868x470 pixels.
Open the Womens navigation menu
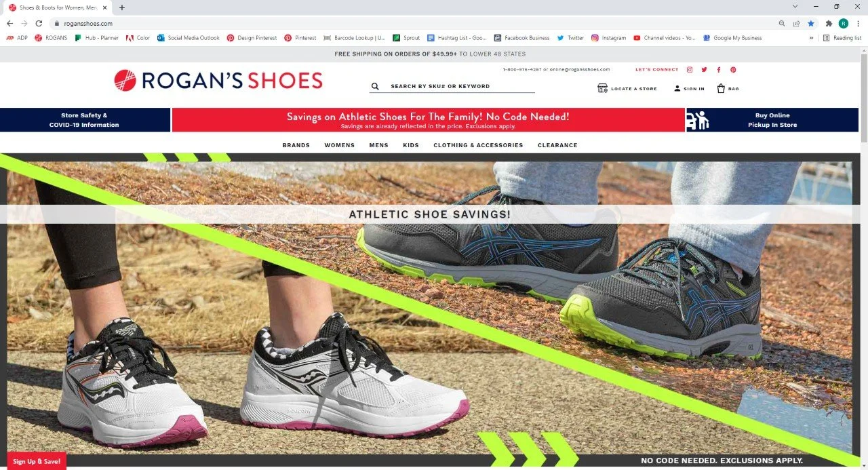(x=339, y=145)
